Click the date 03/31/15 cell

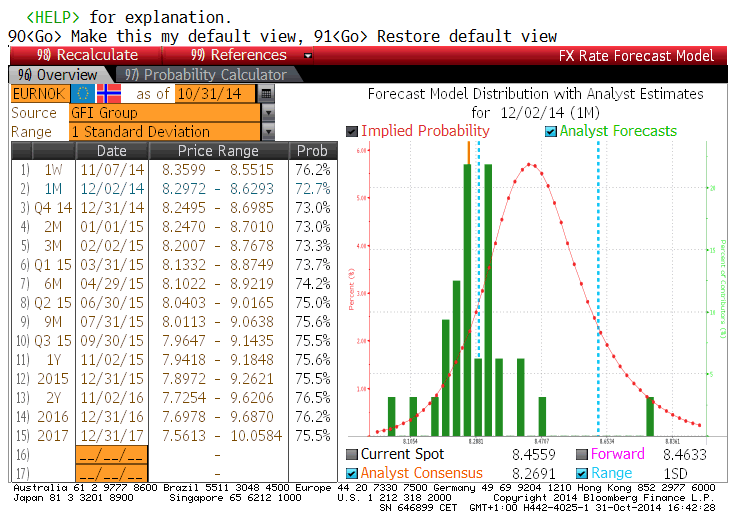tap(112, 265)
